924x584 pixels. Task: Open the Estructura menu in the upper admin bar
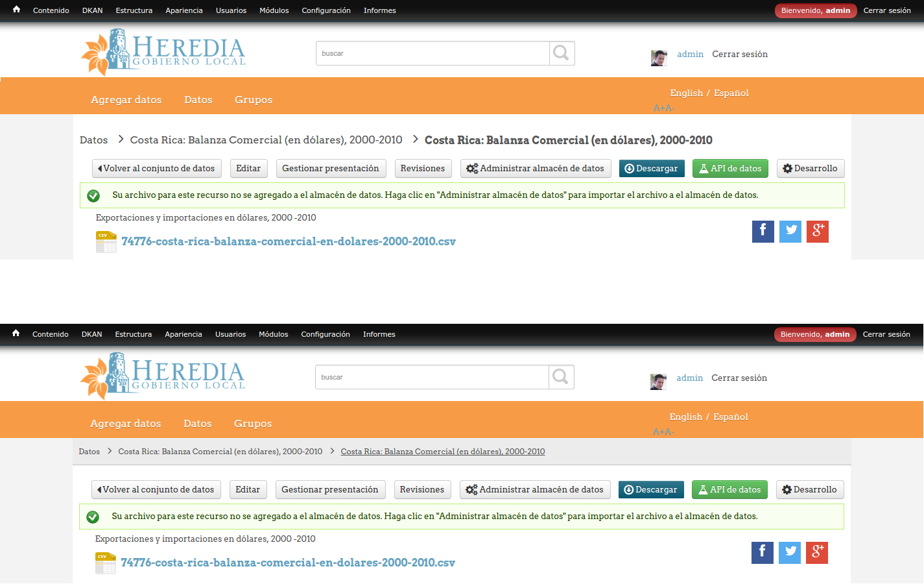point(134,10)
